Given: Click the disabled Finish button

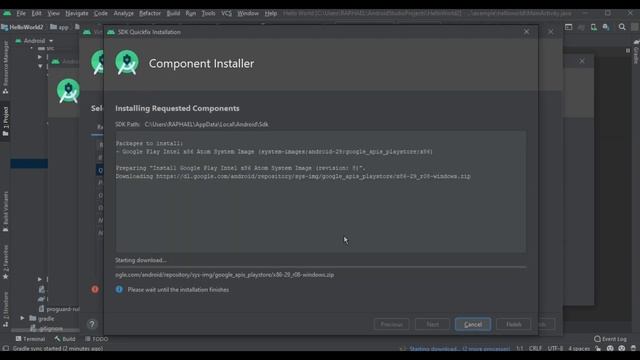Looking at the screenshot, I should (513, 324).
